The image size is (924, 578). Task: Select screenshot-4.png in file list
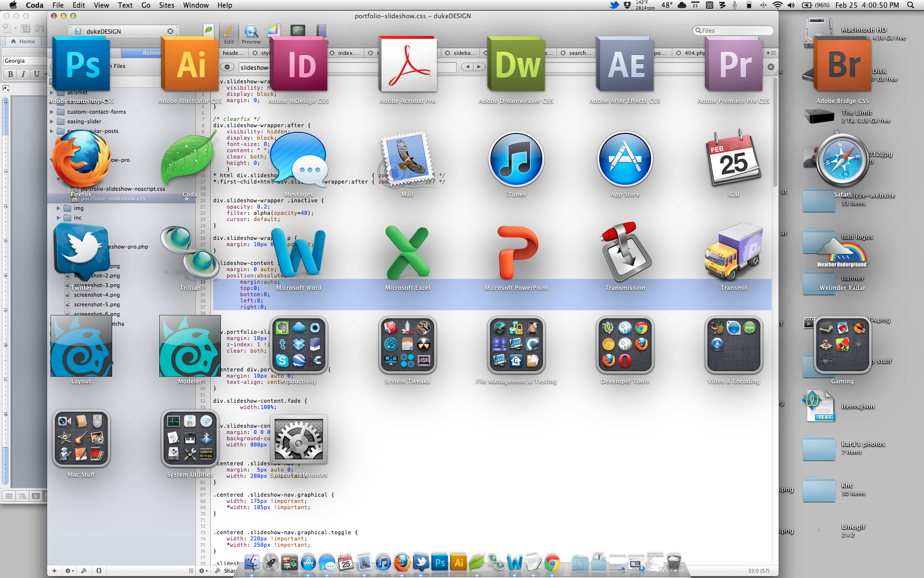pos(97,295)
